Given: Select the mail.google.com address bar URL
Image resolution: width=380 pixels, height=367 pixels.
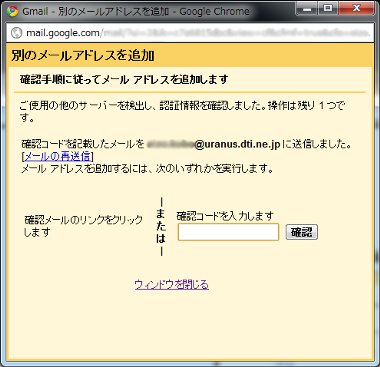Looking at the screenshot, I should pyautogui.click(x=198, y=33).
